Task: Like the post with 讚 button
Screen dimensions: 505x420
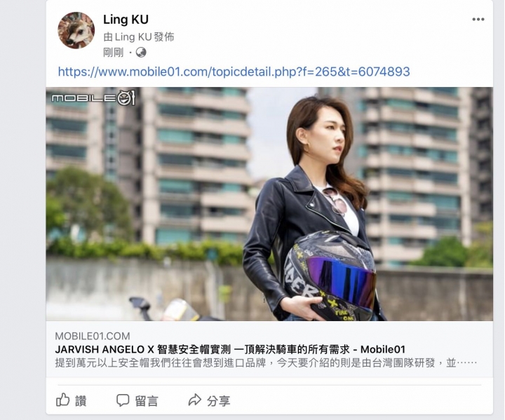Action: [x=72, y=400]
